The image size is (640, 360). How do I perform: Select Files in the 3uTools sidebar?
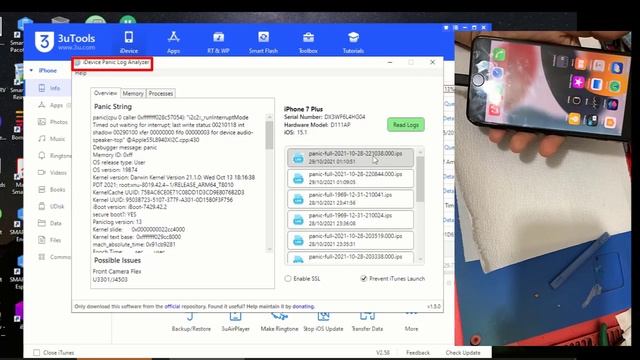coord(49,240)
